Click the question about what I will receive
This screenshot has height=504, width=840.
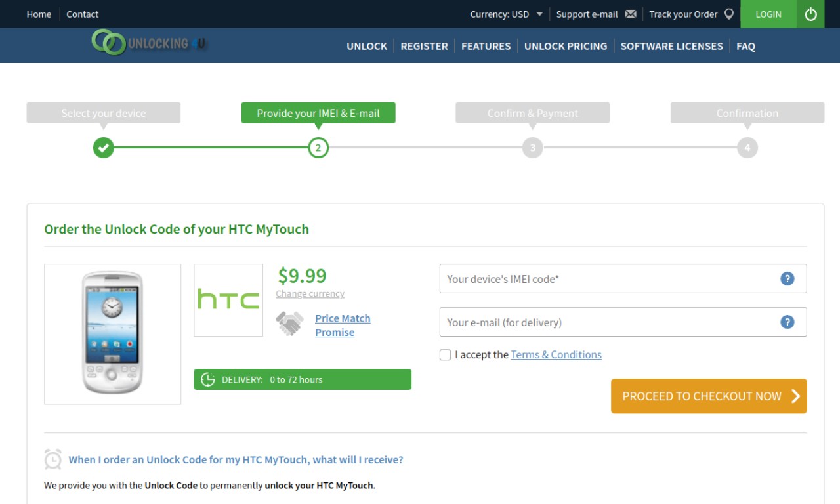click(x=236, y=459)
